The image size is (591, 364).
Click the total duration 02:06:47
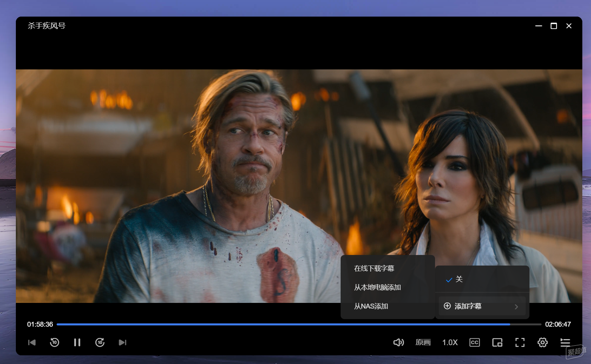click(x=558, y=324)
